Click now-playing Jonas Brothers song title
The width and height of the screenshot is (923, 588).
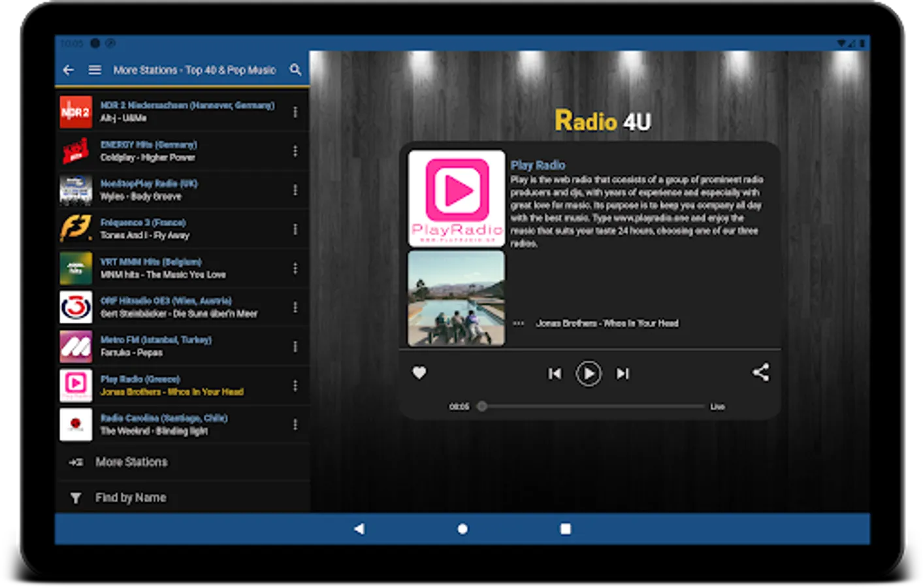pyautogui.click(x=607, y=323)
